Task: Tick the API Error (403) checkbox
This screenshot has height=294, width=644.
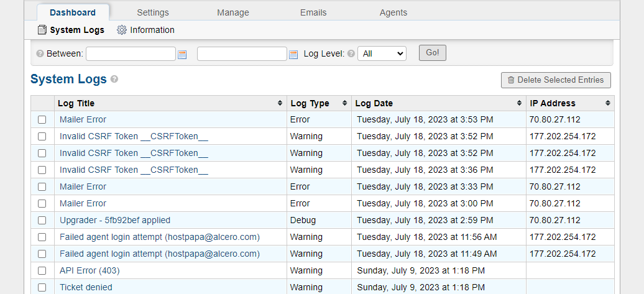Action: click(x=42, y=271)
